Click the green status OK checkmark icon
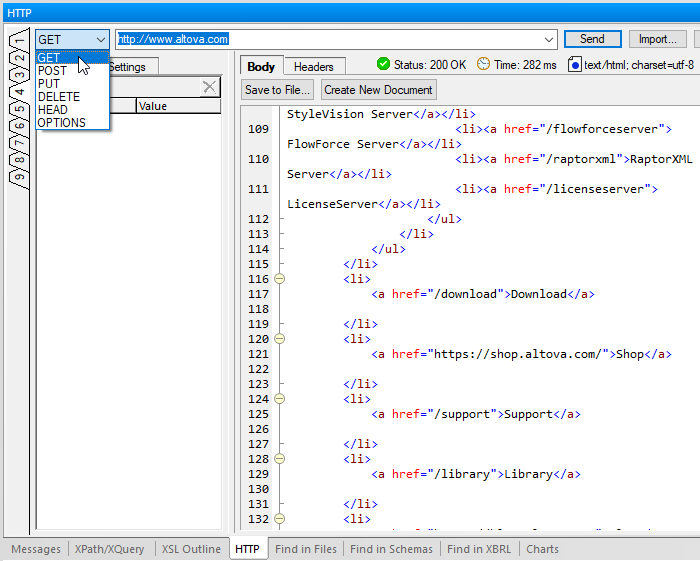 pyautogui.click(x=383, y=64)
